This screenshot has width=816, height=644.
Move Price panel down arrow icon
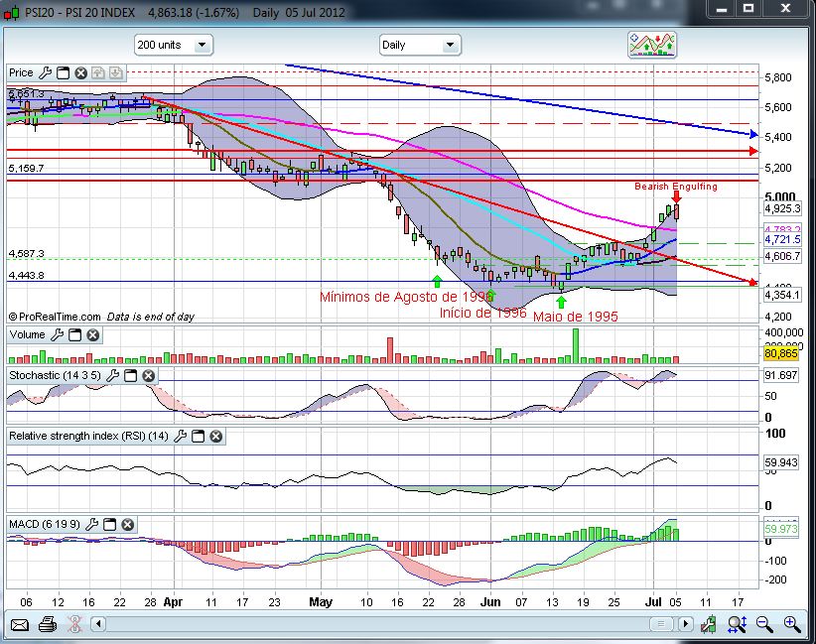(116, 72)
